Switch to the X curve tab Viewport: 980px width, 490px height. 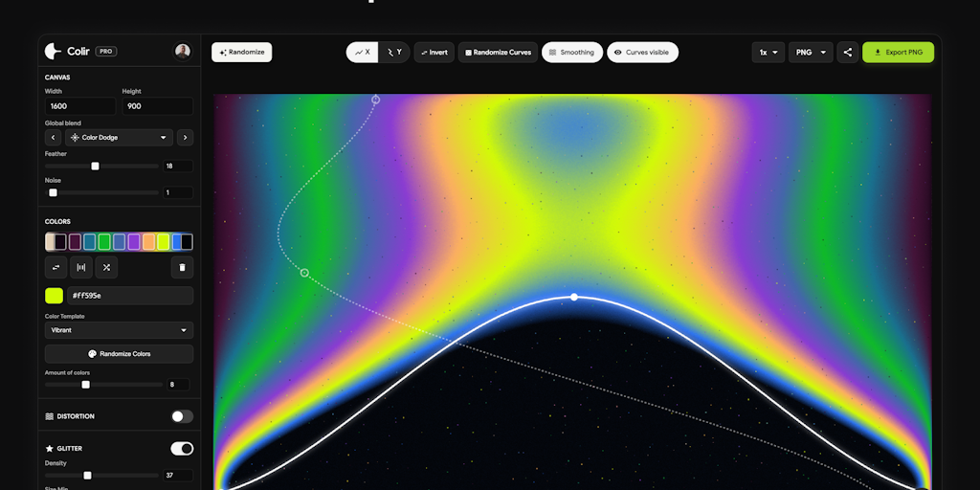[363, 53]
